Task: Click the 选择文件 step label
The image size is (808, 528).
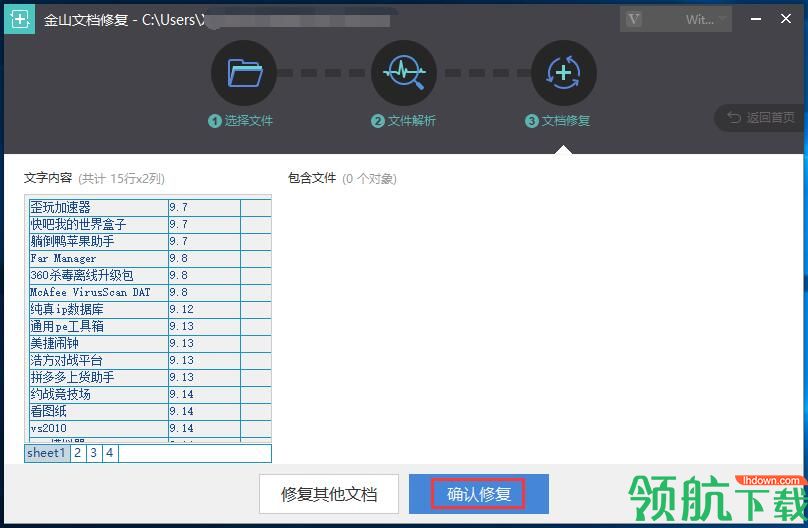Action: click(x=241, y=121)
